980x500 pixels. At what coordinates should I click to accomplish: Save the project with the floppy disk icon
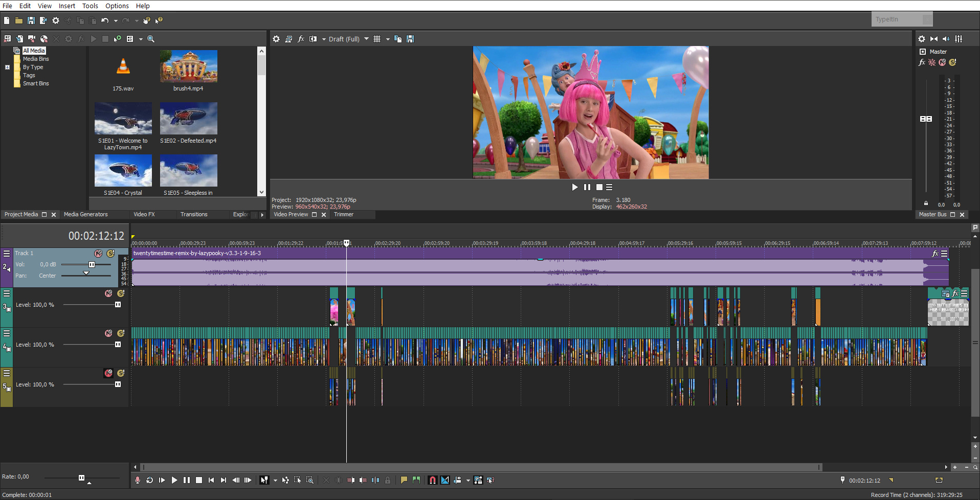coord(31,20)
